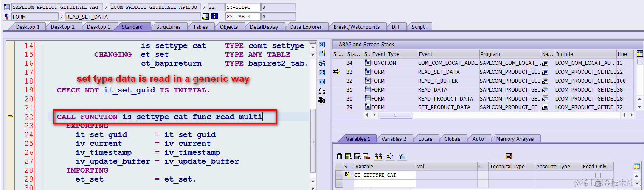
Task: Switch to the Globals tab
Action: [452, 139]
